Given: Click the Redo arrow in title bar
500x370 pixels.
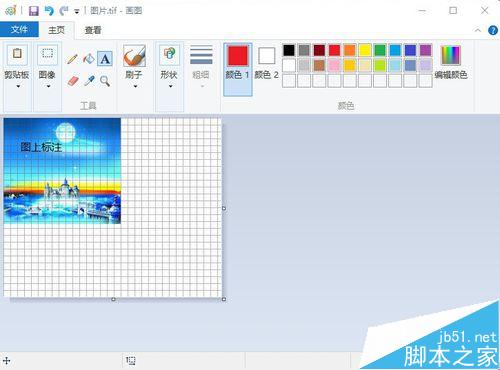Looking at the screenshot, I should 63,11.
